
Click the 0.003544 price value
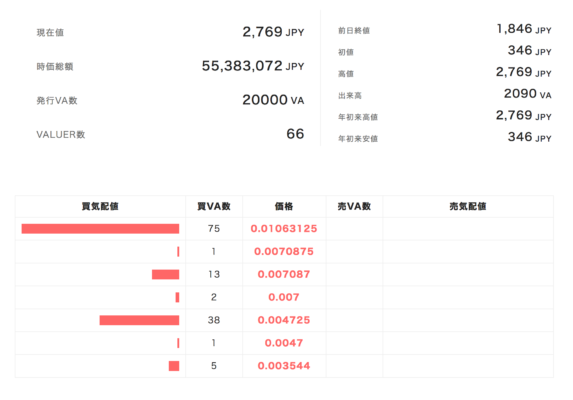tap(284, 366)
